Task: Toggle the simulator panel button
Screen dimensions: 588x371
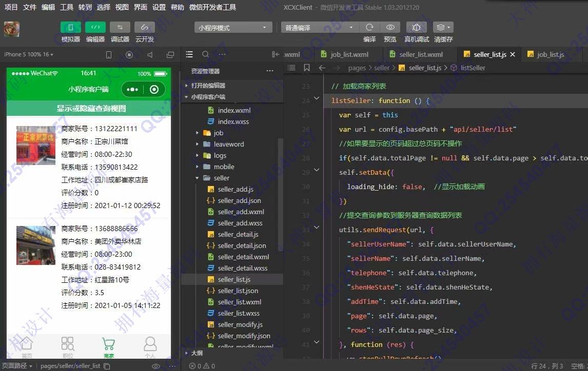Action: pyautogui.click(x=70, y=27)
